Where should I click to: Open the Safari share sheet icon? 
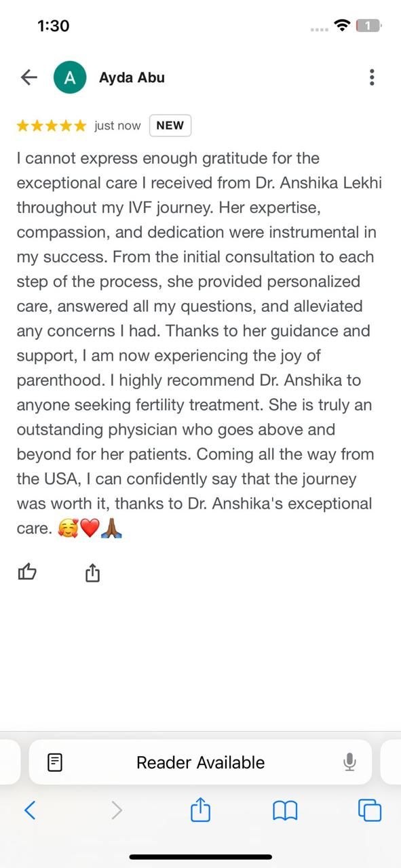[x=201, y=809]
